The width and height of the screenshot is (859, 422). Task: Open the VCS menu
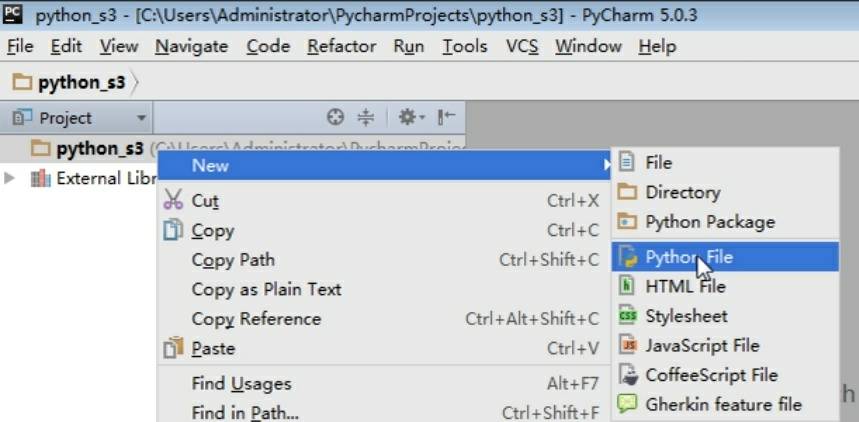522,46
